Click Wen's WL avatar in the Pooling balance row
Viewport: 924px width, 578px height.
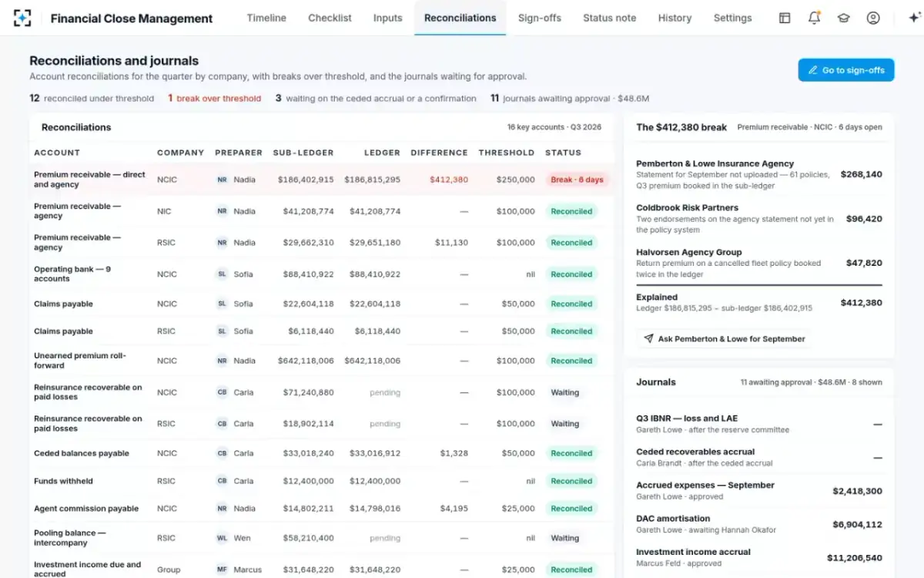222,538
